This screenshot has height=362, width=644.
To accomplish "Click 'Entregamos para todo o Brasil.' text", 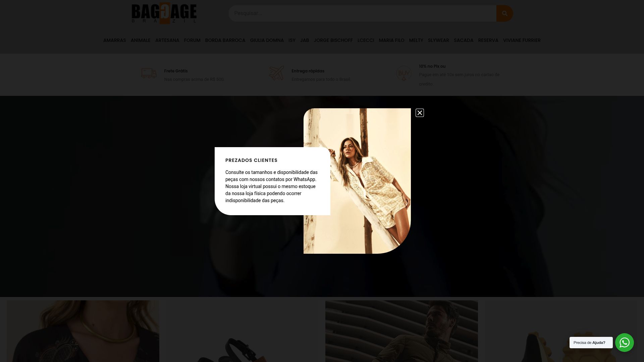I will [x=321, y=79].
